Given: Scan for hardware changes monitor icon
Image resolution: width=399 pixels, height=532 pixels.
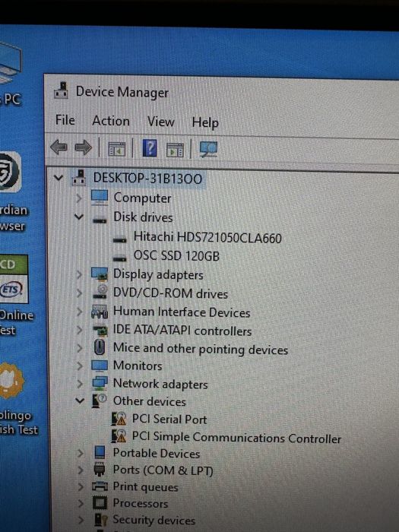Looking at the screenshot, I should pyautogui.click(x=208, y=150).
